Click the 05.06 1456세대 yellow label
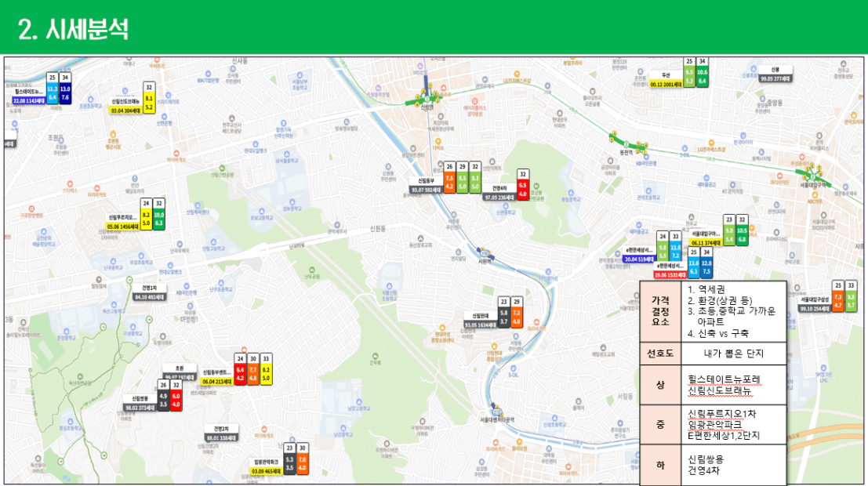Image resolution: width=868 pixels, height=486 pixels. click(x=122, y=227)
